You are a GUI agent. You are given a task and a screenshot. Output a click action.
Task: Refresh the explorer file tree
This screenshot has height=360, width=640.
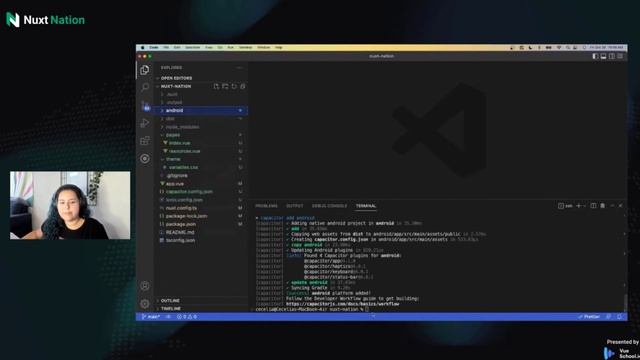[234, 86]
